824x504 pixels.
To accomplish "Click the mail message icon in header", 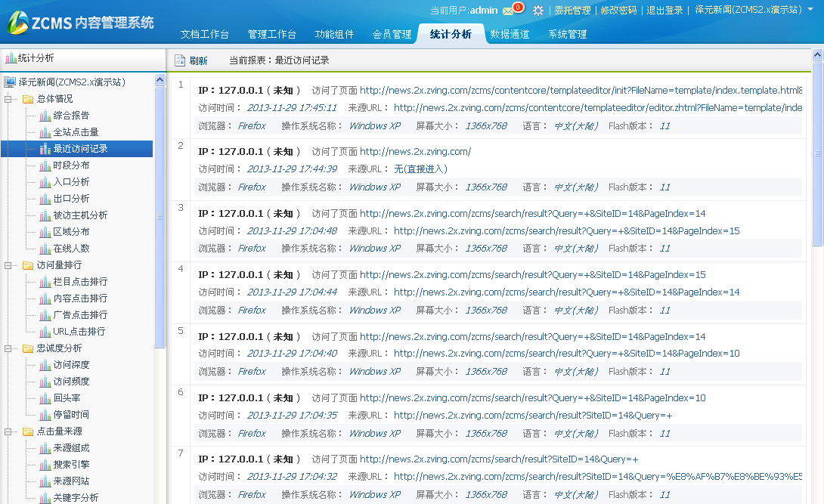I will pos(508,11).
